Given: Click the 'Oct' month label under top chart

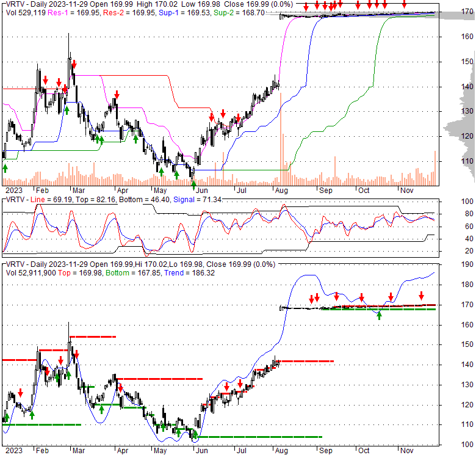Looking at the screenshot, I should 364,191.
